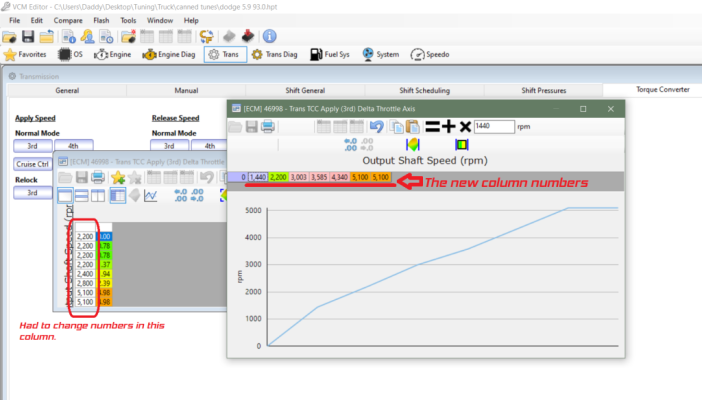This screenshot has height=400, width=702.
Task: Open the Fuel Sys section
Action: click(330, 55)
